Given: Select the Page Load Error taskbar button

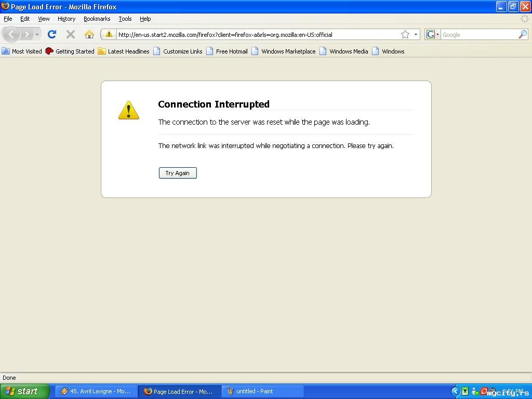Looking at the screenshot, I should pos(179,391).
